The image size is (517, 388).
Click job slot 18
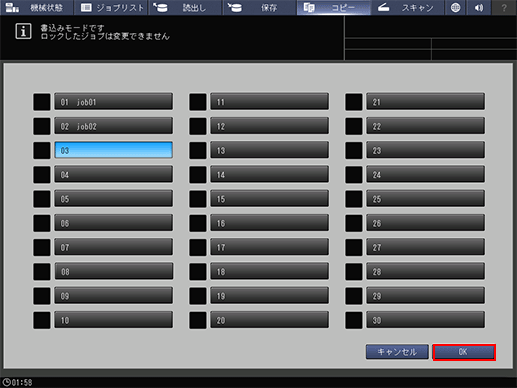[x=269, y=272]
